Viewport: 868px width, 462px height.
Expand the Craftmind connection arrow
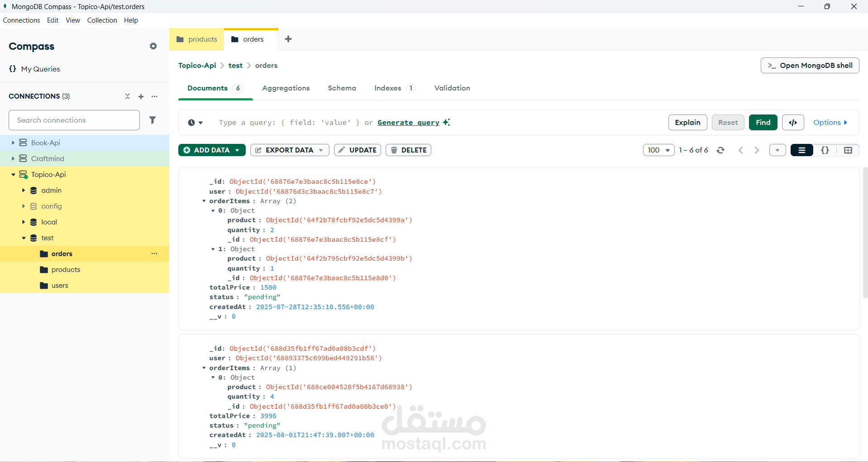click(x=13, y=158)
